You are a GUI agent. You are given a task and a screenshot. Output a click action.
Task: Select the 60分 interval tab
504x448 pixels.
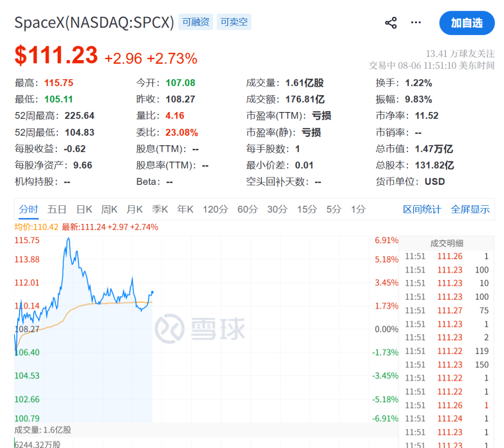[248, 209]
